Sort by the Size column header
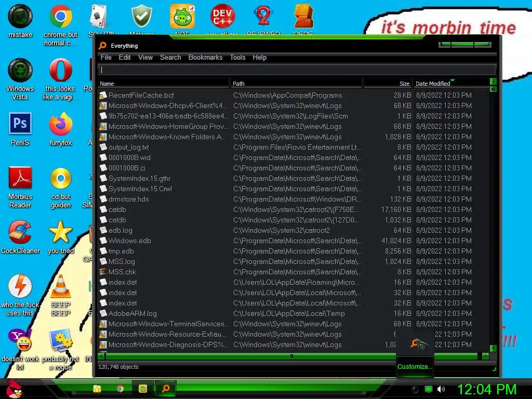 pyautogui.click(x=388, y=84)
